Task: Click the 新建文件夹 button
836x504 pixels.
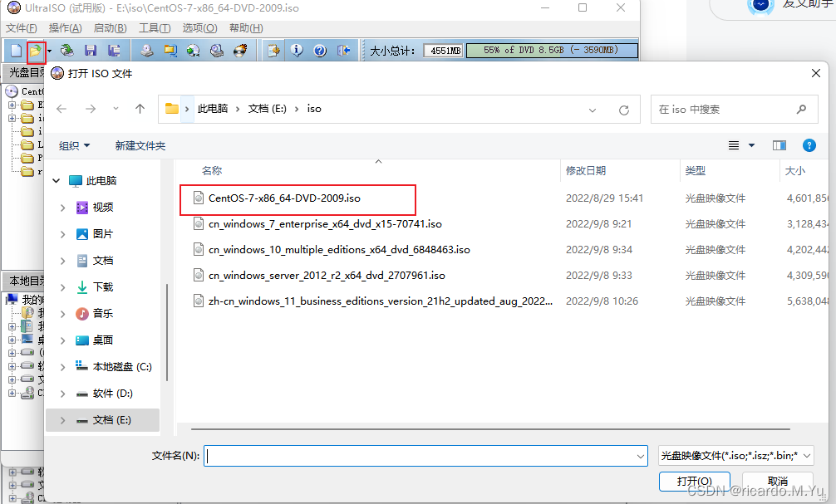Action: tap(140, 146)
